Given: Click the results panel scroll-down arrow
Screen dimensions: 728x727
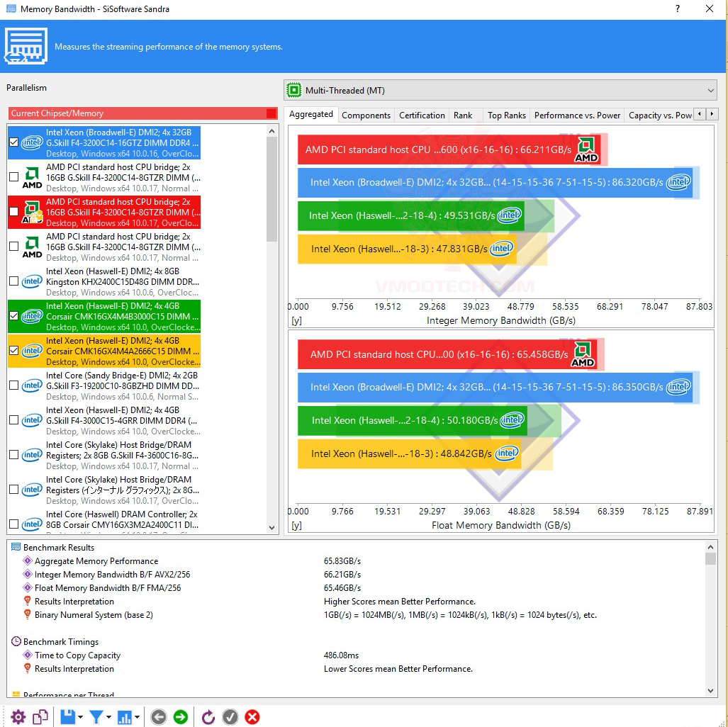Looking at the screenshot, I should coord(710,690).
